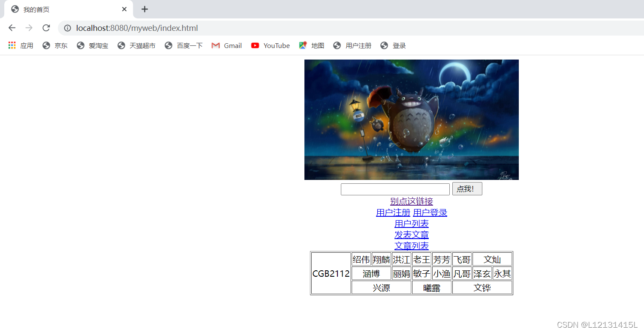The height and width of the screenshot is (332, 644).
Task: Open the 爱淘宝 bookmark
Action: point(92,45)
